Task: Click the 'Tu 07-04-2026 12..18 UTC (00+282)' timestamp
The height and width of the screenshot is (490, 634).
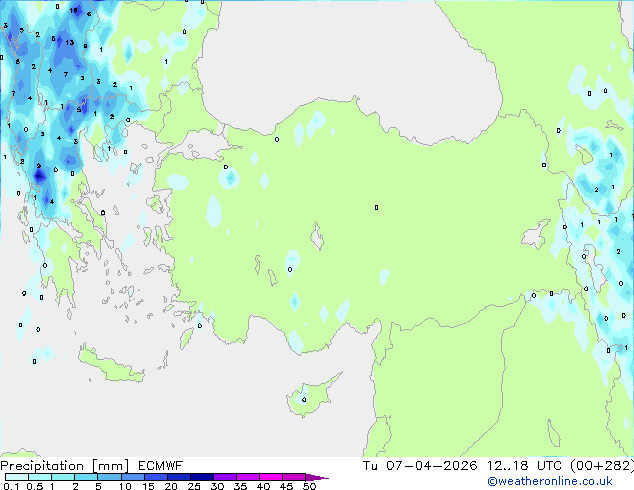Action: point(498,466)
